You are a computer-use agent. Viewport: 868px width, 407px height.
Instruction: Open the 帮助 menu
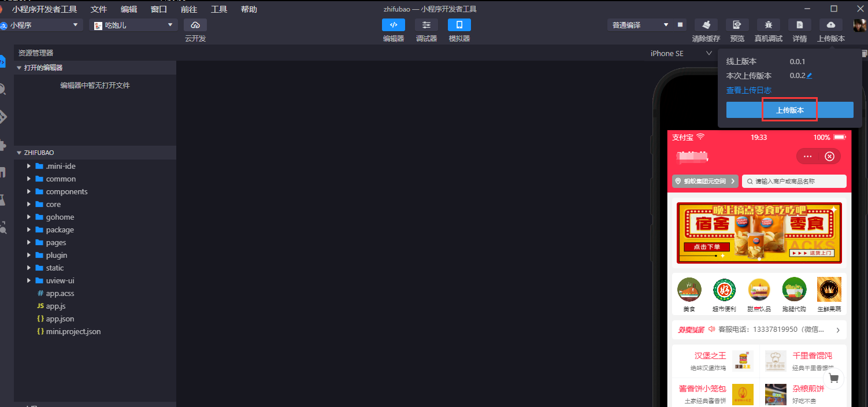249,9
